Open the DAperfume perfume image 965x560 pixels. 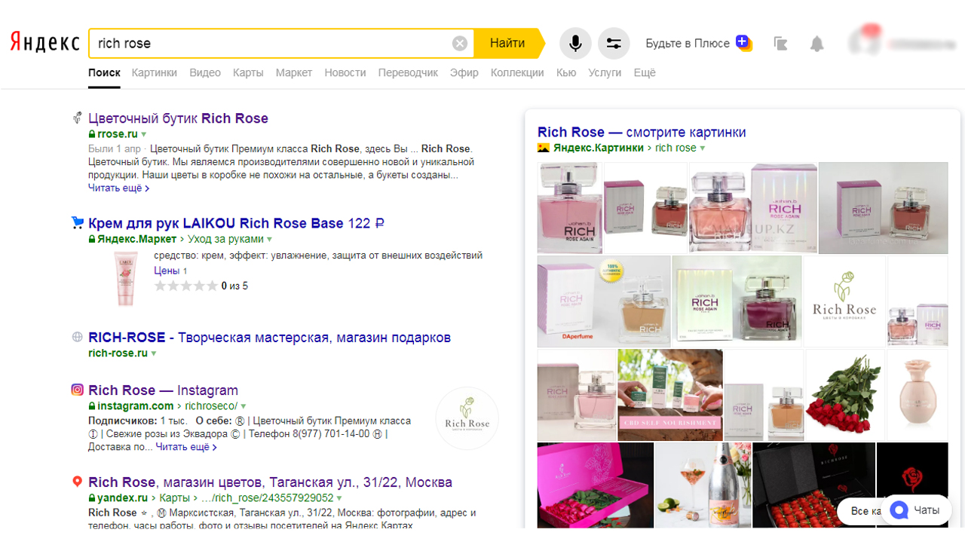pos(604,301)
